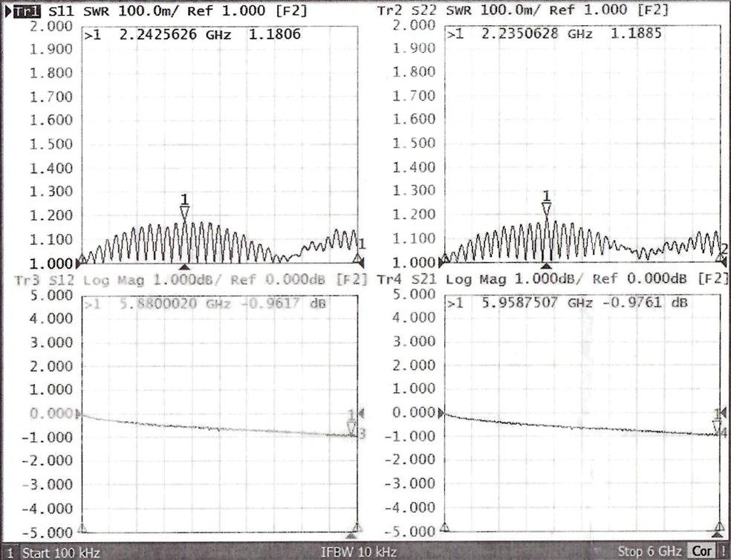Viewport: 731px width, 560px height.
Task: Click channel 1 indicator in status bar
Action: point(10,553)
